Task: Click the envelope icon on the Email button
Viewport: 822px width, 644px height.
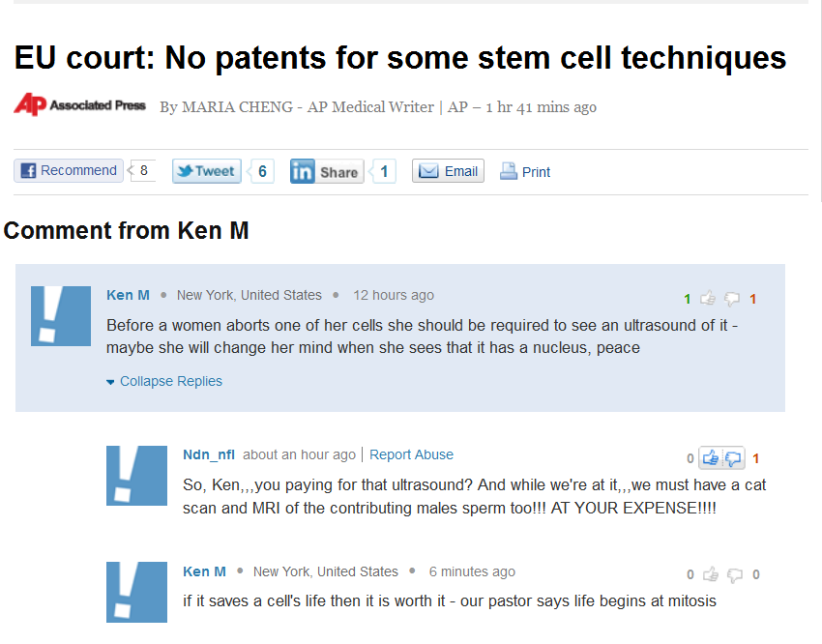Action: (x=426, y=170)
